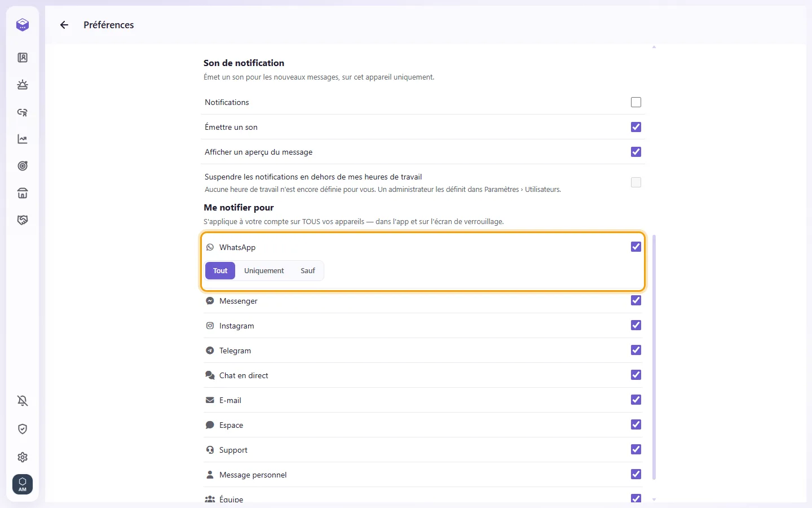Uncheck the Chat en direct checkbox
The image size is (812, 508).
point(636,375)
